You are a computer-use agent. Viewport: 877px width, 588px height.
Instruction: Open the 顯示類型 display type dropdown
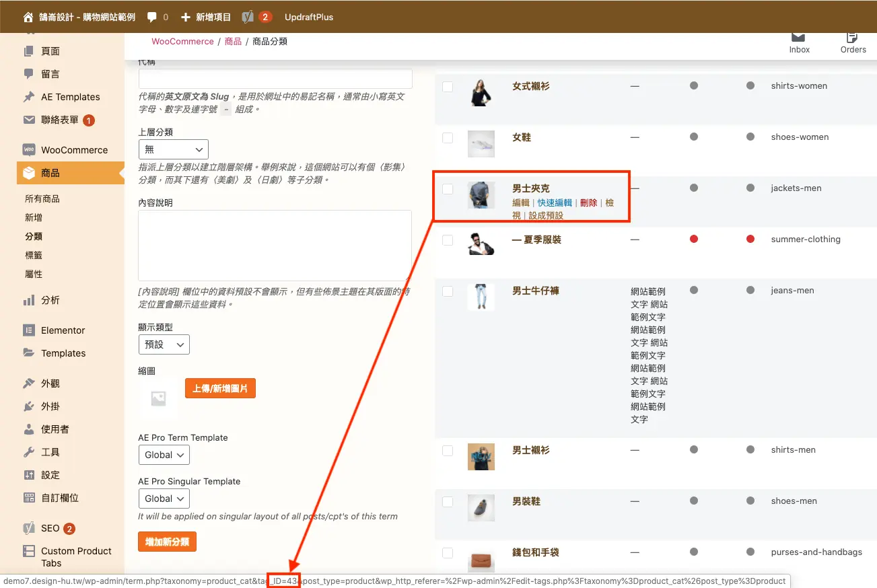click(164, 344)
